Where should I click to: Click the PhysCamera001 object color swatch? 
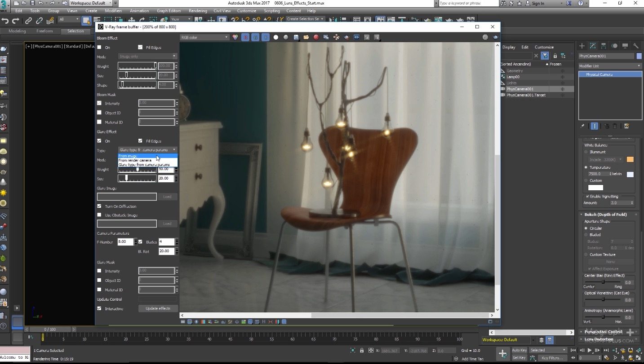pos(639,56)
